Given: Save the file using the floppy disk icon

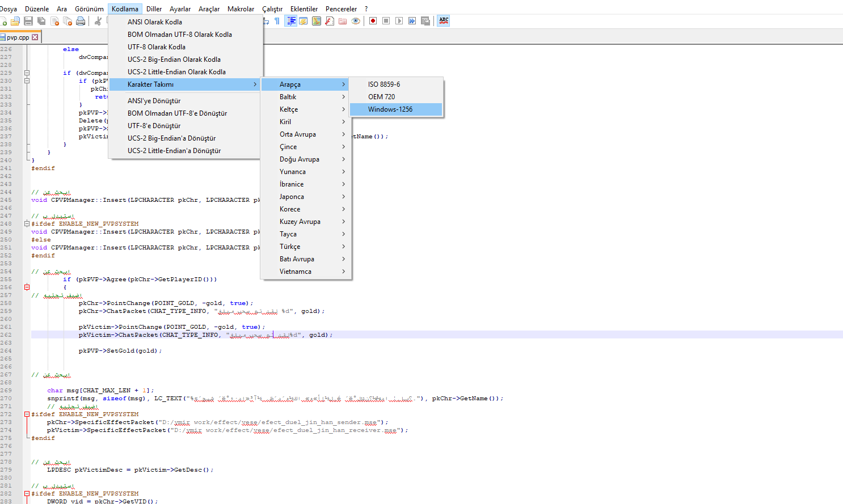Looking at the screenshot, I should (x=28, y=21).
